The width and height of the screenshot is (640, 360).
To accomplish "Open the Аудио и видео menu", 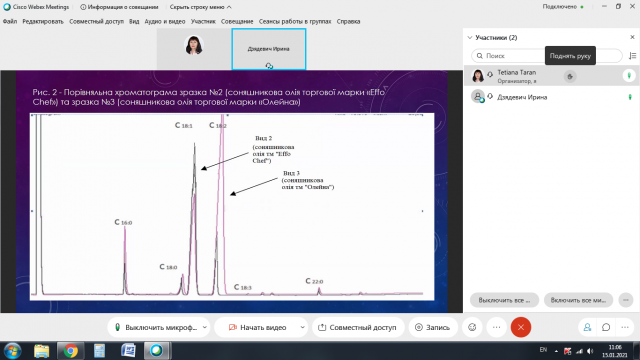I will tap(165, 22).
